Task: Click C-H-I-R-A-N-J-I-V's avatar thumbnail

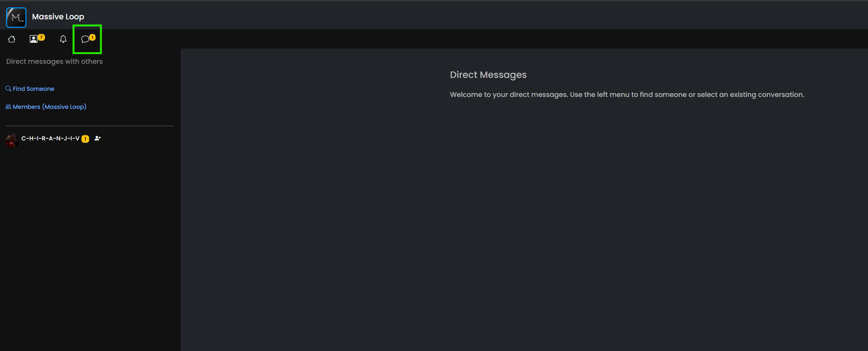Action: [12, 140]
